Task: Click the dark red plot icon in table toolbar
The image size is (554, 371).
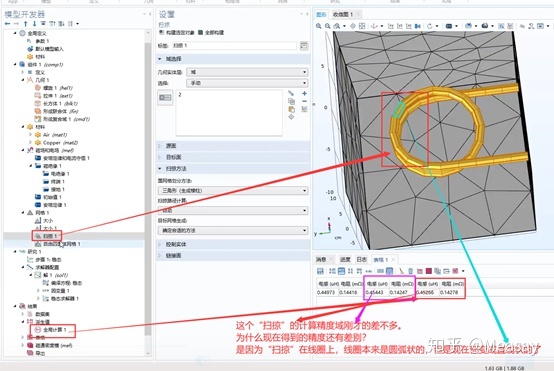Action: tap(429, 271)
